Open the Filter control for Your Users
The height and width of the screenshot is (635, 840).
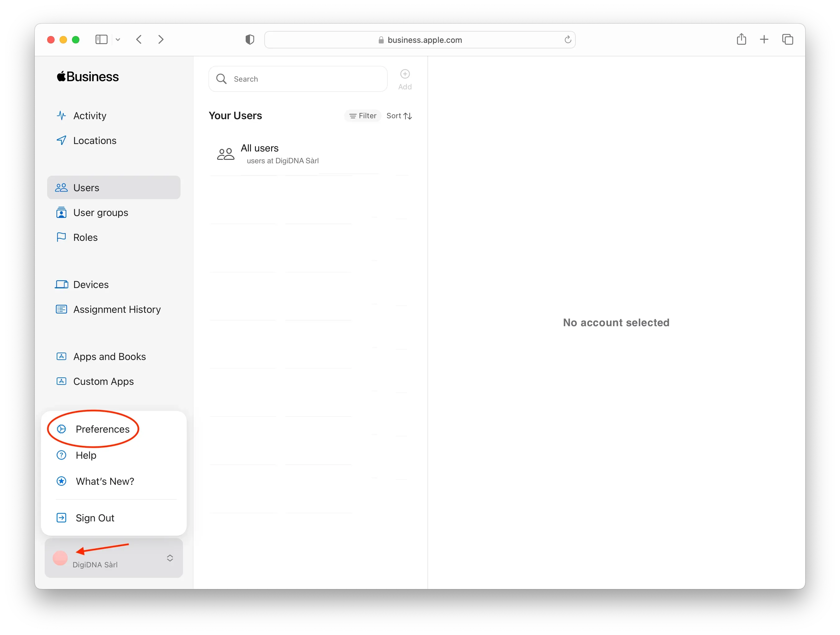click(363, 115)
